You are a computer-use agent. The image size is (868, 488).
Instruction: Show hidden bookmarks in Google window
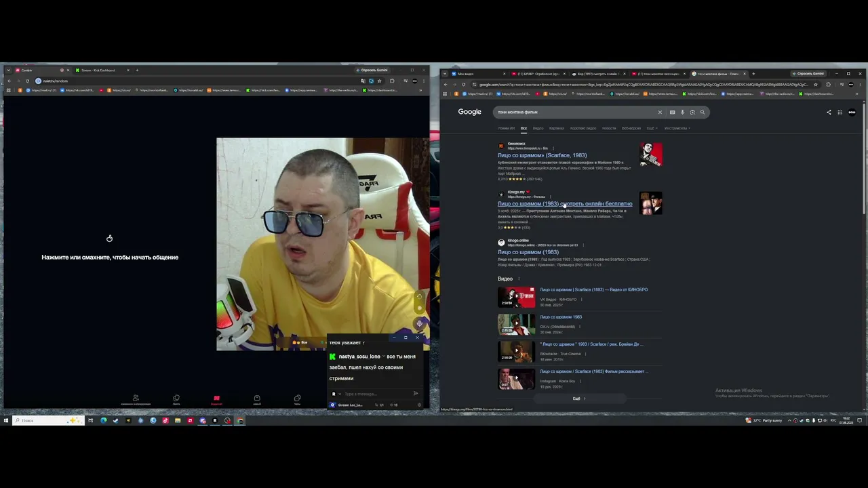coord(858,94)
